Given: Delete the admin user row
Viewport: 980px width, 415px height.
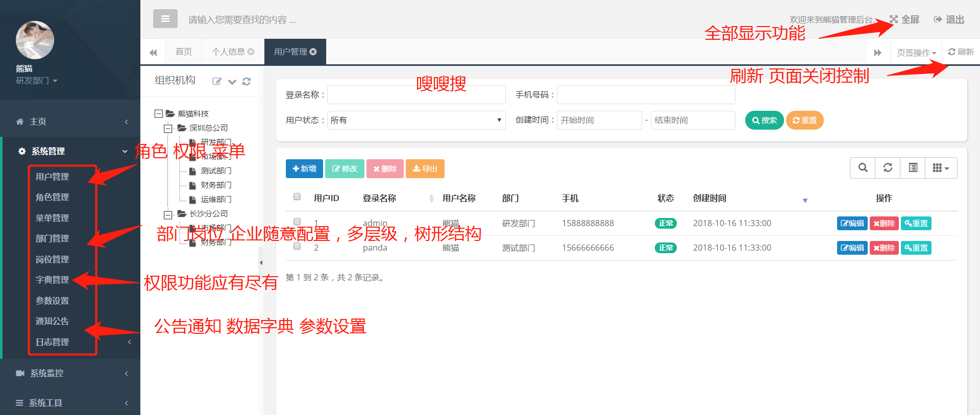Looking at the screenshot, I should (884, 223).
